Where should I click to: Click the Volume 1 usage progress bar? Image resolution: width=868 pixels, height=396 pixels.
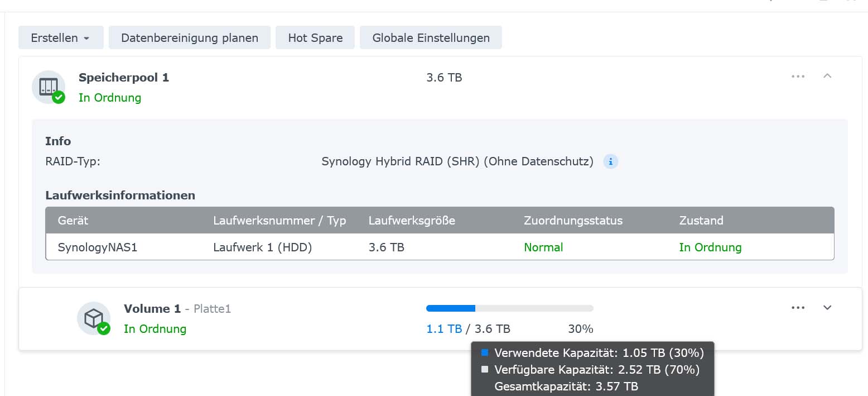pyautogui.click(x=510, y=308)
